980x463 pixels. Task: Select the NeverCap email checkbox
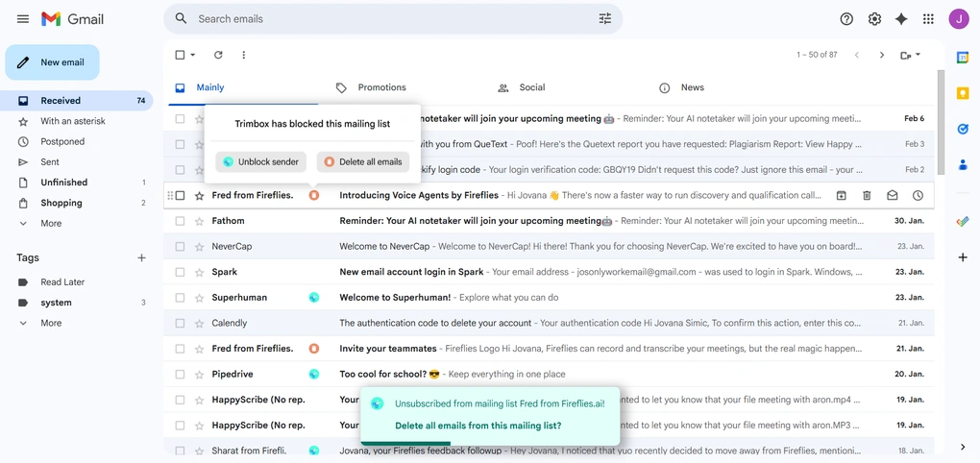point(180,246)
